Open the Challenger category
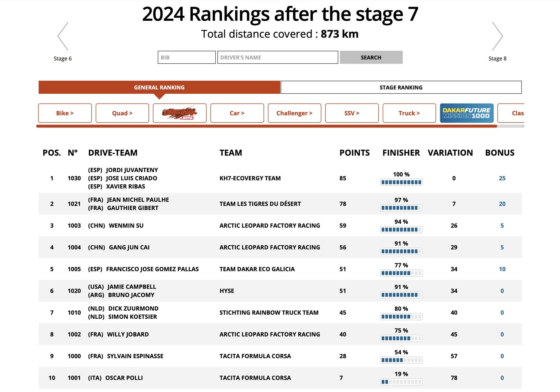This screenshot has height=392, width=560. tap(294, 113)
